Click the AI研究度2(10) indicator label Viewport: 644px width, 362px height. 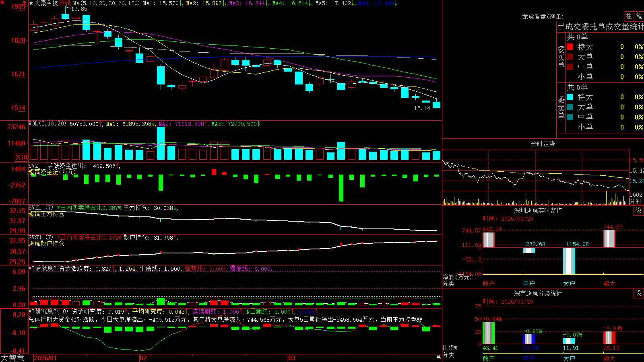point(48,311)
